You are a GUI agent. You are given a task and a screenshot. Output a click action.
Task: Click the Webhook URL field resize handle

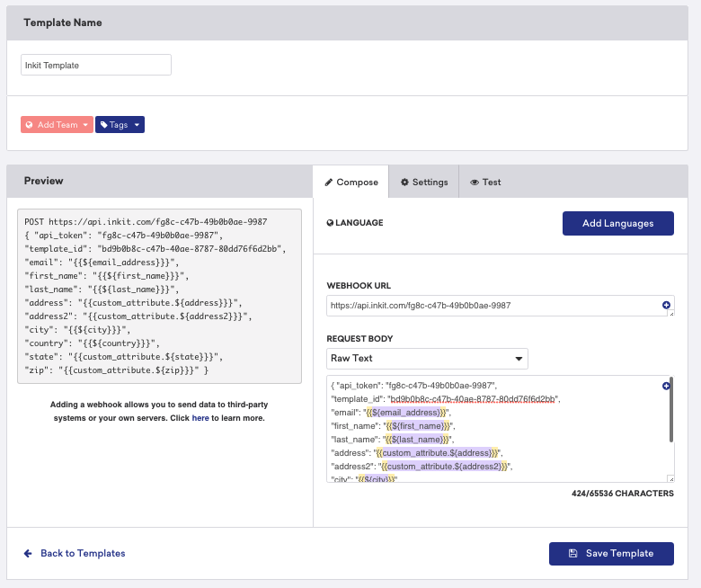point(670,314)
